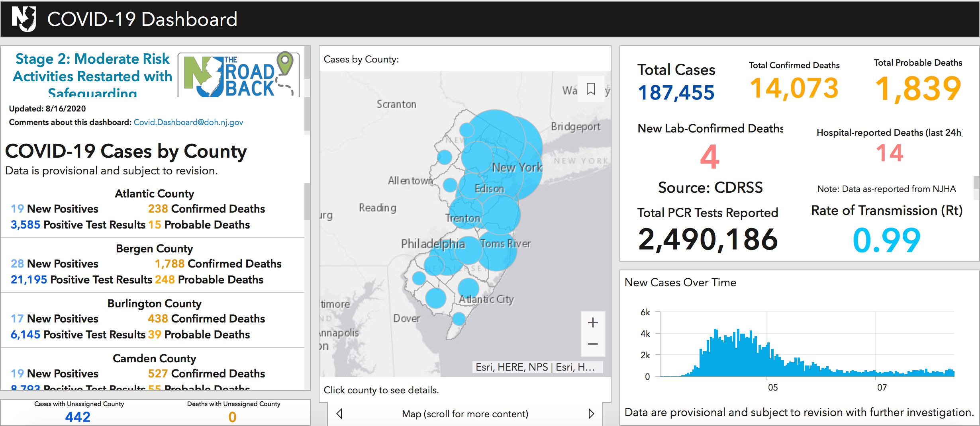Click the Esri, HERE, NPS attribution text

[x=512, y=367]
